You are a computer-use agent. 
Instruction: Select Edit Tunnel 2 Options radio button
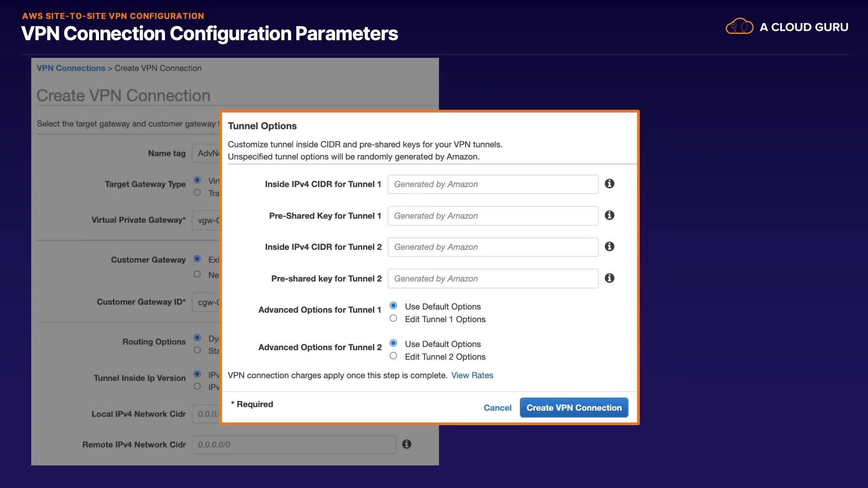tap(393, 356)
